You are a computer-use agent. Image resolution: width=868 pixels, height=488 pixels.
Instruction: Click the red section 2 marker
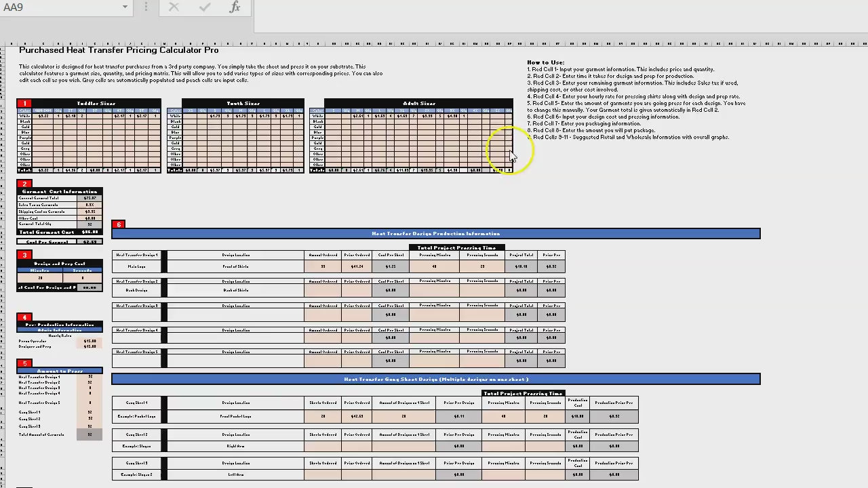(x=24, y=184)
